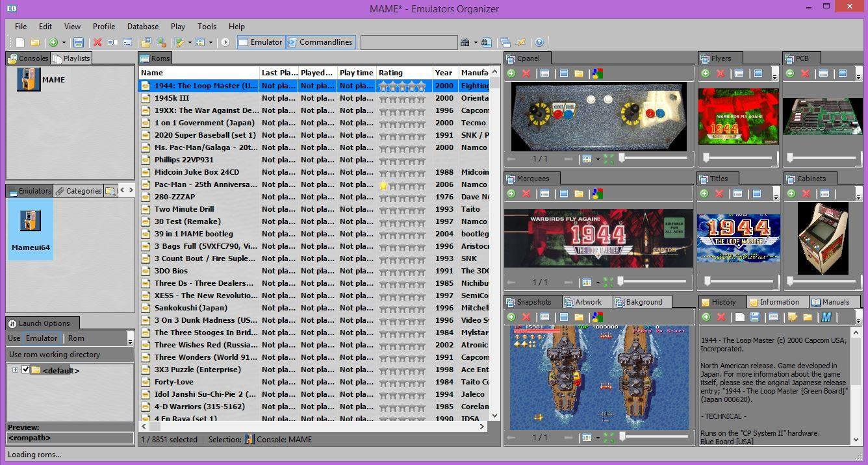Viewport: 868px width, 465px height.
Task: Click the play/launch game toolbar icon
Action: coord(225,42)
